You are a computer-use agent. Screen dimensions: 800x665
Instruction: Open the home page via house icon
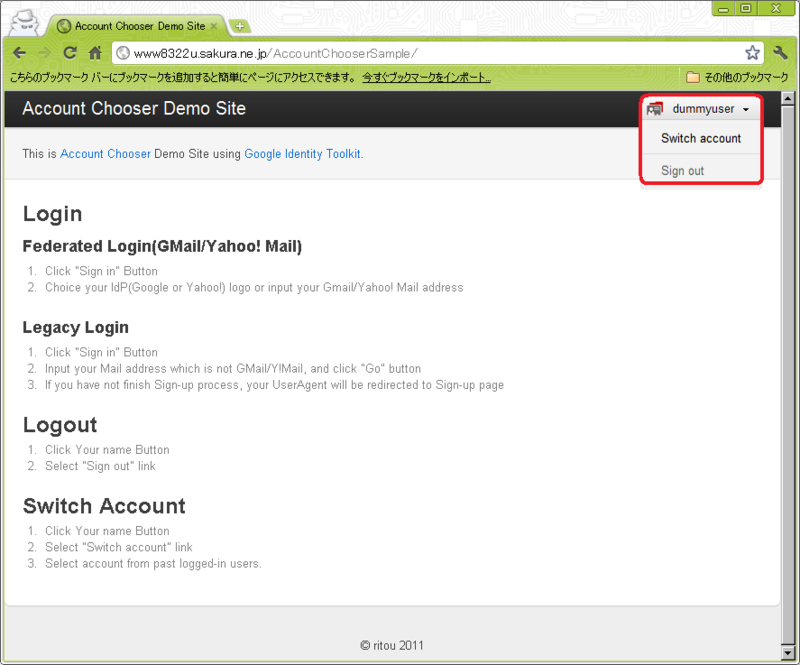click(x=95, y=53)
